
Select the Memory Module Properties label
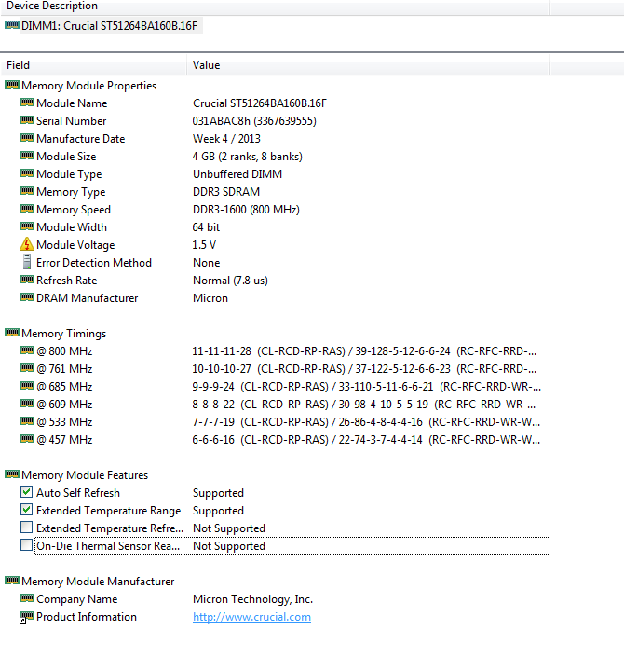[x=89, y=86]
